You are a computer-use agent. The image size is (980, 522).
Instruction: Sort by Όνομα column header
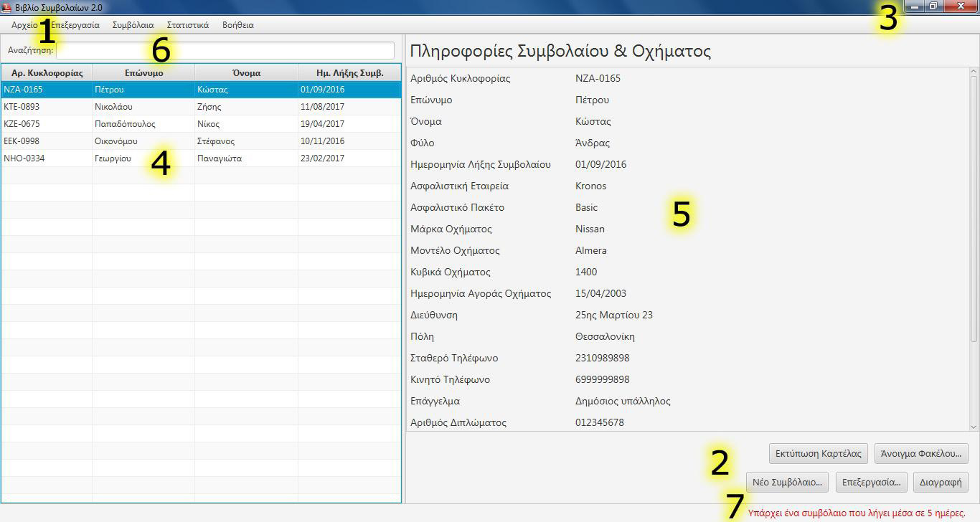(x=246, y=73)
